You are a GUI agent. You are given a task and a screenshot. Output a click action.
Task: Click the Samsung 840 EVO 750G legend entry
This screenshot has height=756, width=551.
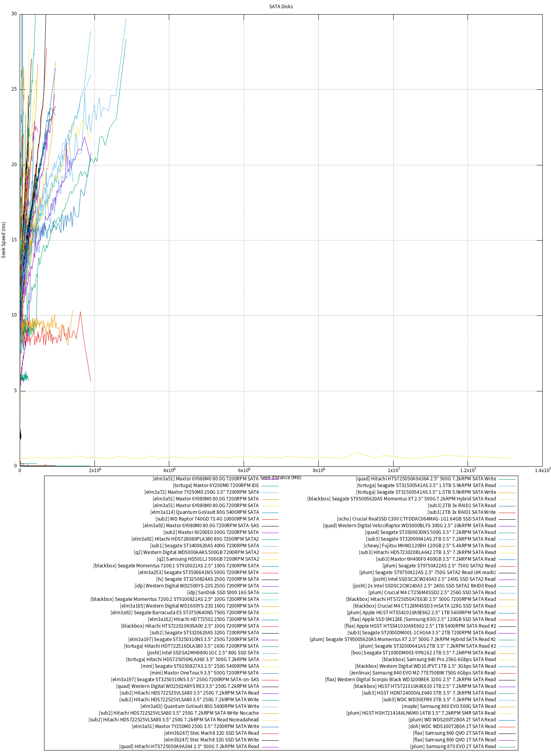click(422, 673)
